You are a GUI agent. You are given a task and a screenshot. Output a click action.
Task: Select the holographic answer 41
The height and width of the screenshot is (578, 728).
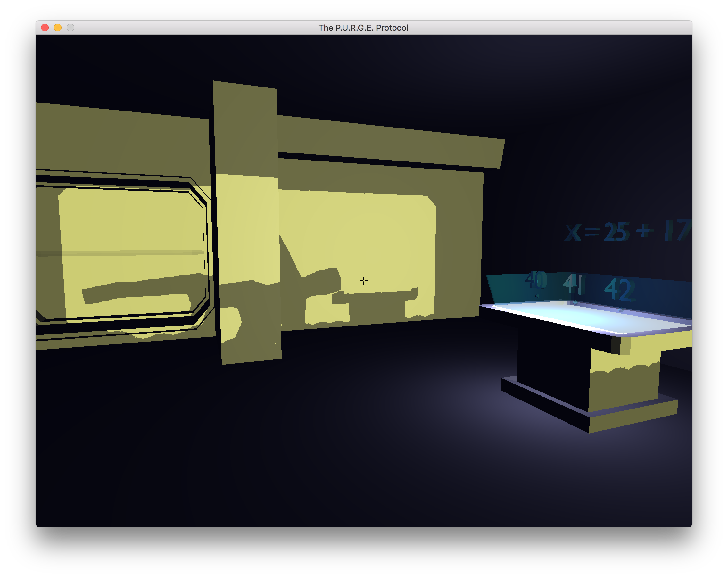click(x=573, y=284)
